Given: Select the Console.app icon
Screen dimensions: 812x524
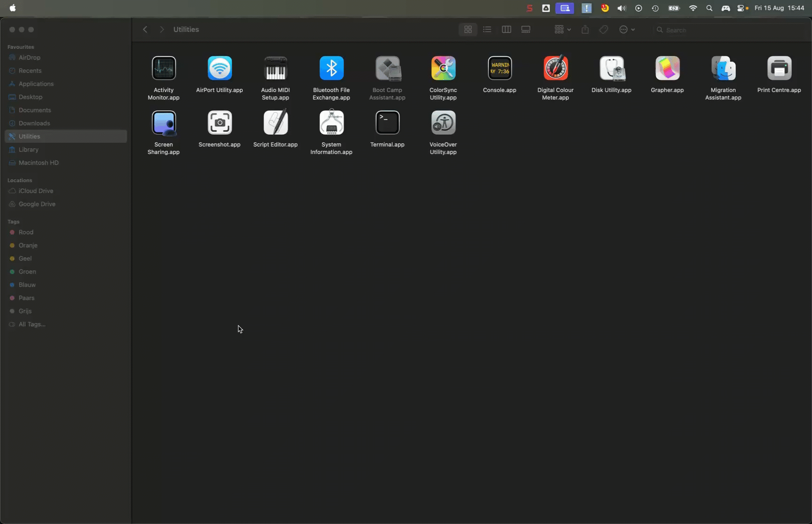Looking at the screenshot, I should pos(500,69).
